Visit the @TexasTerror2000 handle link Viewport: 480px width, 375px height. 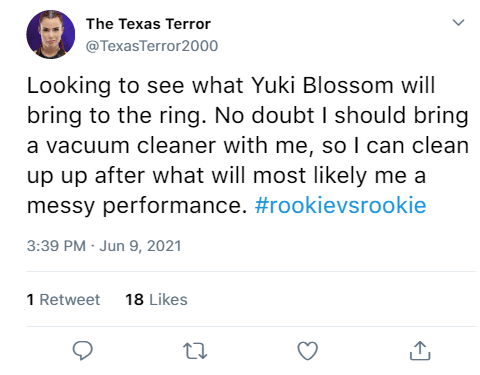[x=152, y=46]
